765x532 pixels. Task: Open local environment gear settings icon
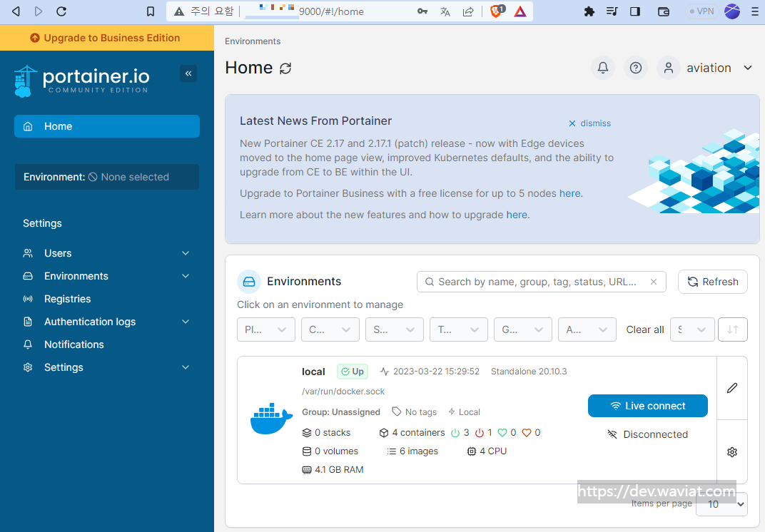[732, 452]
